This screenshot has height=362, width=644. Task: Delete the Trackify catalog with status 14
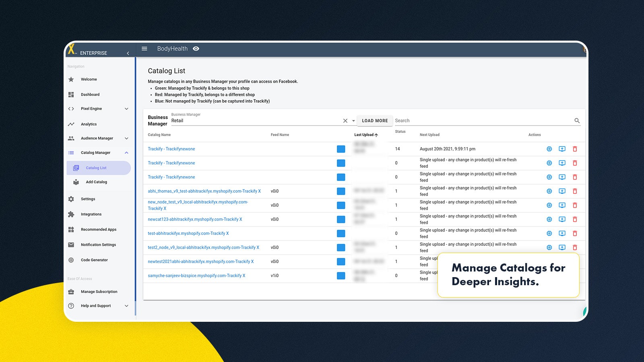[575, 149]
